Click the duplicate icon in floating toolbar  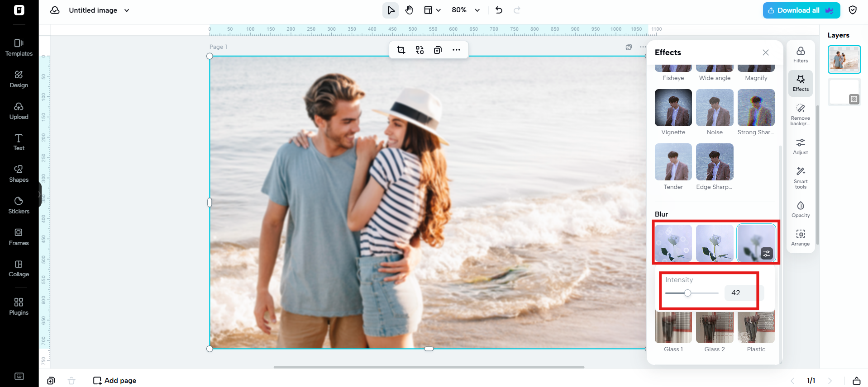pos(438,50)
